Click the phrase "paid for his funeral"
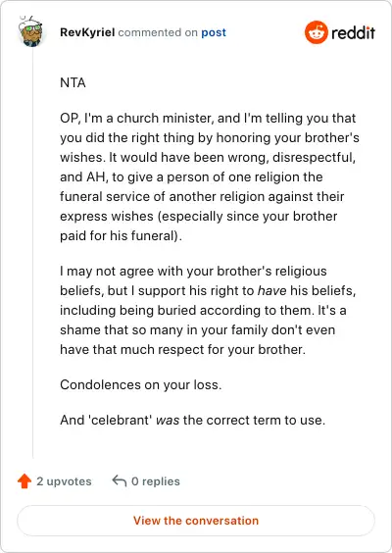Image resolution: width=392 pixels, height=553 pixels. click(x=120, y=235)
